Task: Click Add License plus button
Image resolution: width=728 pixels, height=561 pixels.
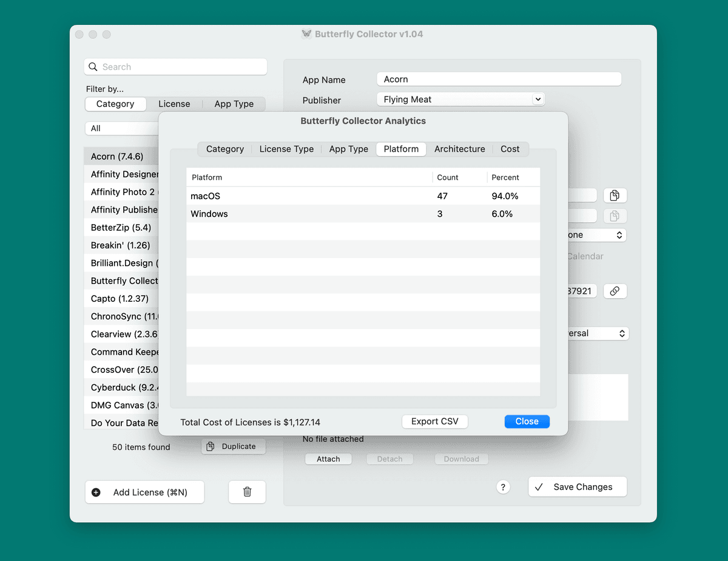Action: 144,492
